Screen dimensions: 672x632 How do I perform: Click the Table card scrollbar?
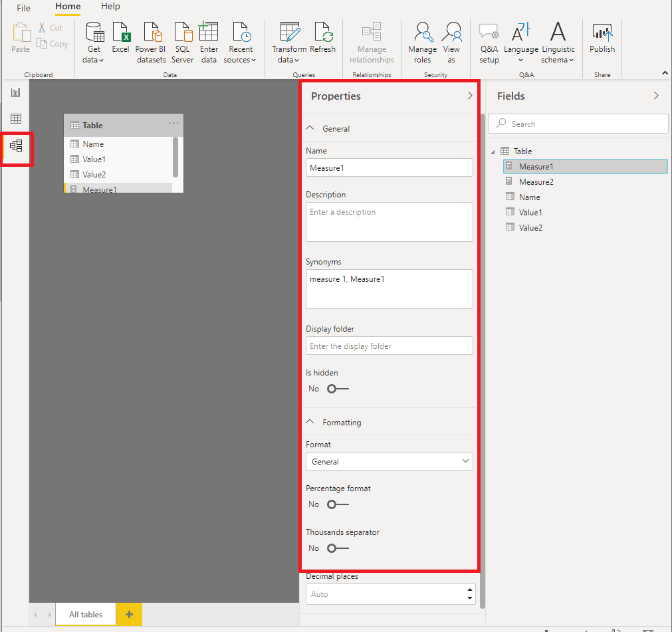[x=175, y=157]
